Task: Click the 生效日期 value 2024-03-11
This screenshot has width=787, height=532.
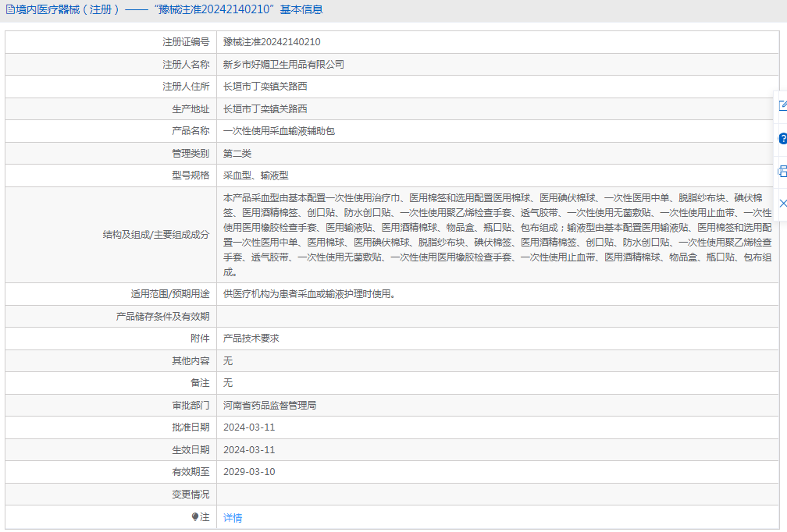Action: 249,450
